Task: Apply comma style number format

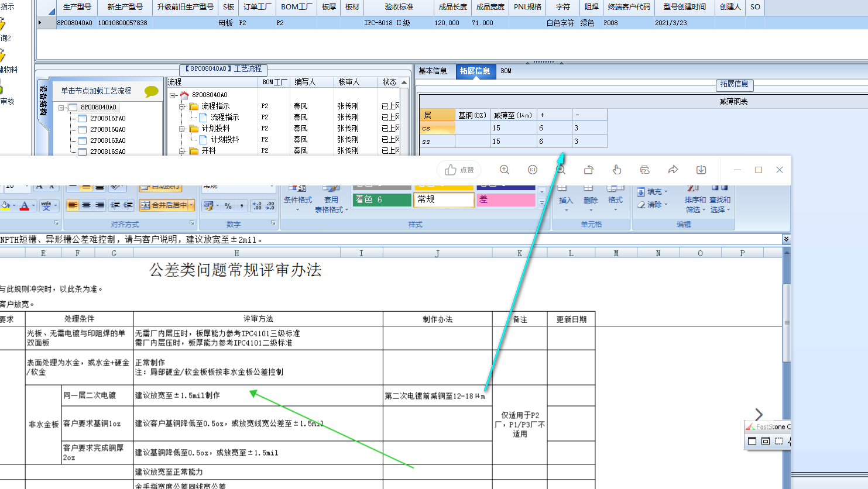Action: pyautogui.click(x=242, y=206)
